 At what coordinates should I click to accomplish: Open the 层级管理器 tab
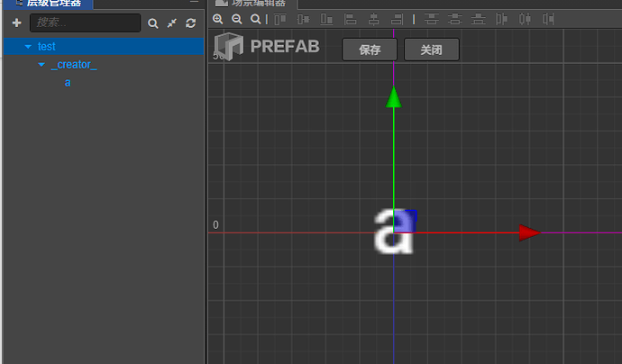49,4
